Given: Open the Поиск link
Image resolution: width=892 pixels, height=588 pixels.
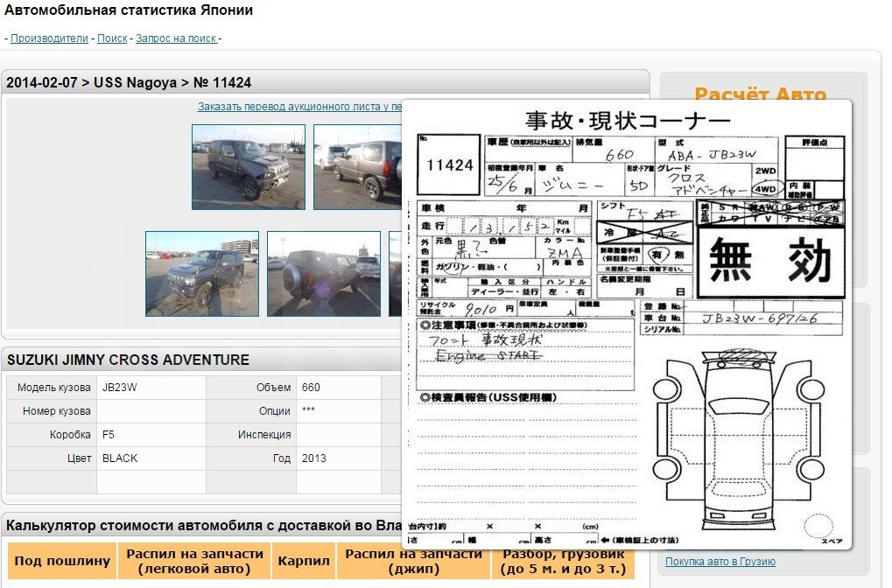Looking at the screenshot, I should click(112, 38).
